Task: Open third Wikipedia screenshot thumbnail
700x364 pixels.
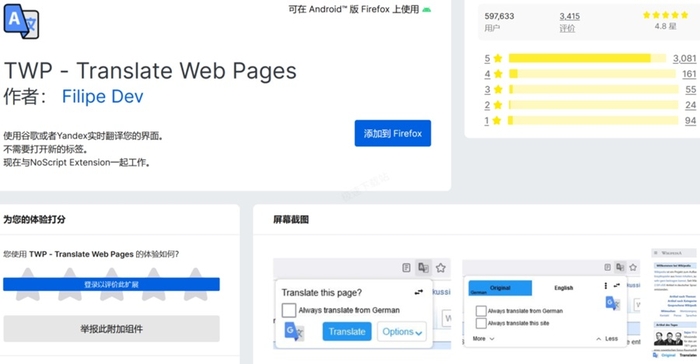Action: pos(674,304)
